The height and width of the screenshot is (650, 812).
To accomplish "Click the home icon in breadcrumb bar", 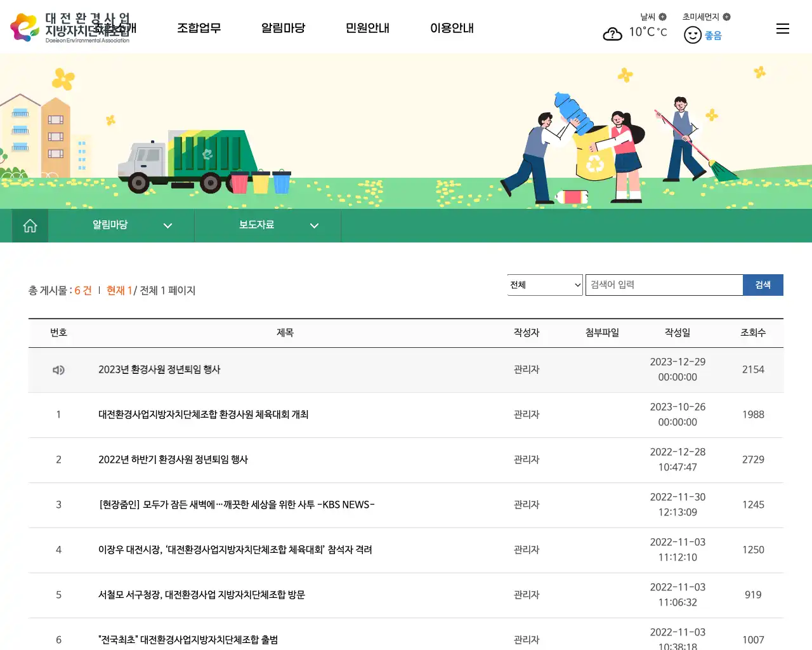I will (x=29, y=225).
